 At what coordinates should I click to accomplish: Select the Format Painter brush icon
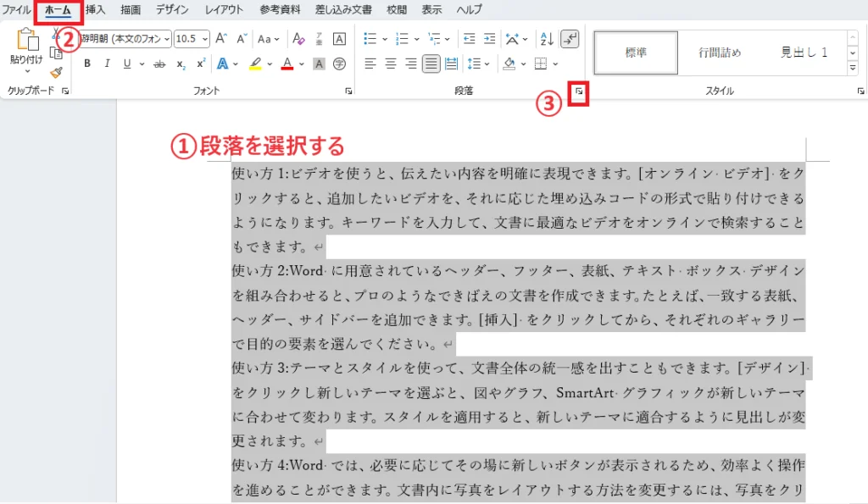[x=56, y=73]
